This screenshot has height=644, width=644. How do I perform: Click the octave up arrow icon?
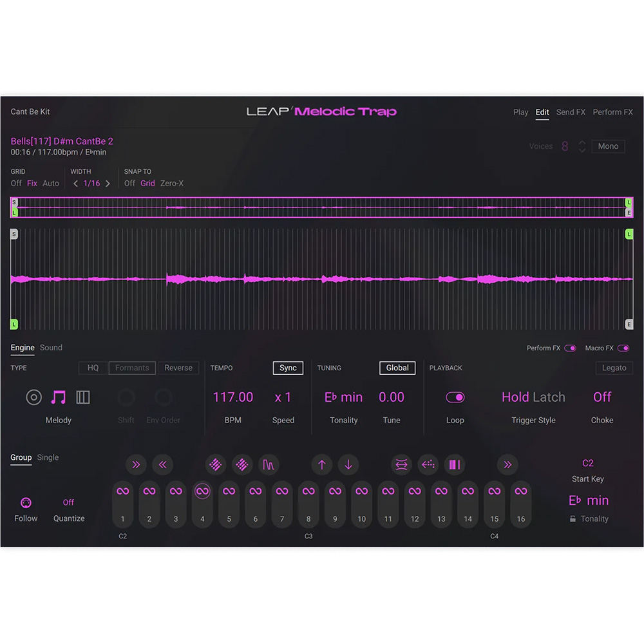pos(322,464)
